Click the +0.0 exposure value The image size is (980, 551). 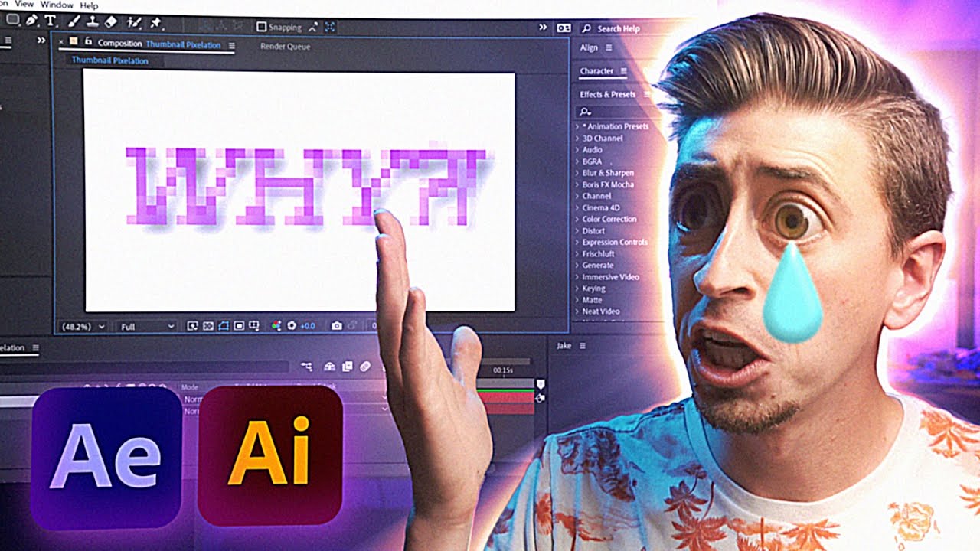(x=307, y=326)
